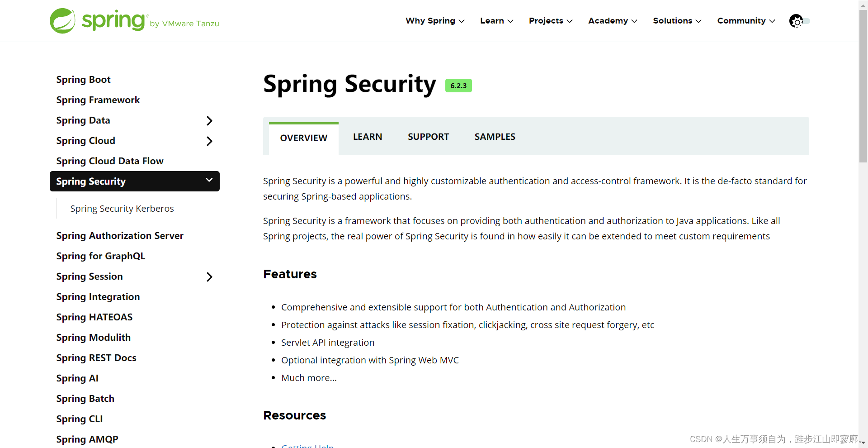
Task: Switch to the SAMPLES tab
Action: point(495,136)
